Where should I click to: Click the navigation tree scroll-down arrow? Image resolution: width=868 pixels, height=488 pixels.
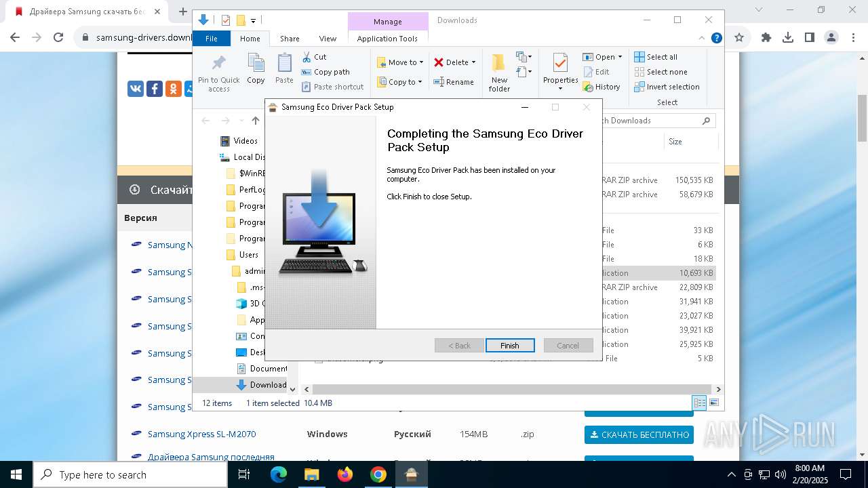(293, 390)
